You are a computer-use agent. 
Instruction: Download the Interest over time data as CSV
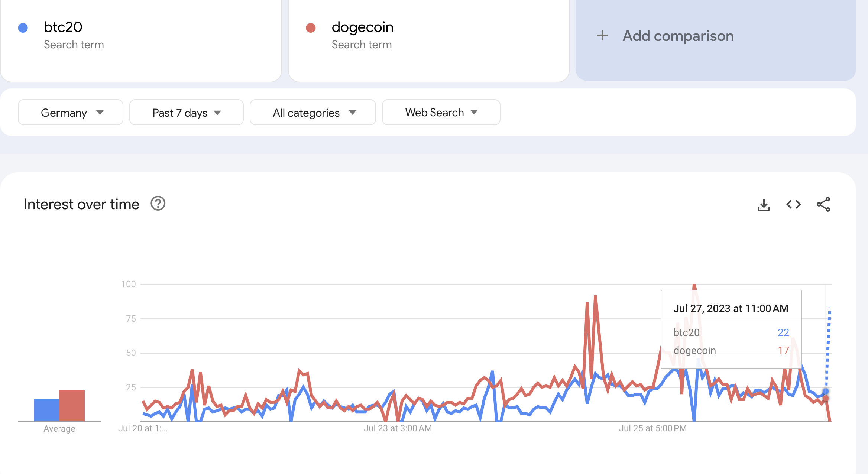[x=764, y=204]
